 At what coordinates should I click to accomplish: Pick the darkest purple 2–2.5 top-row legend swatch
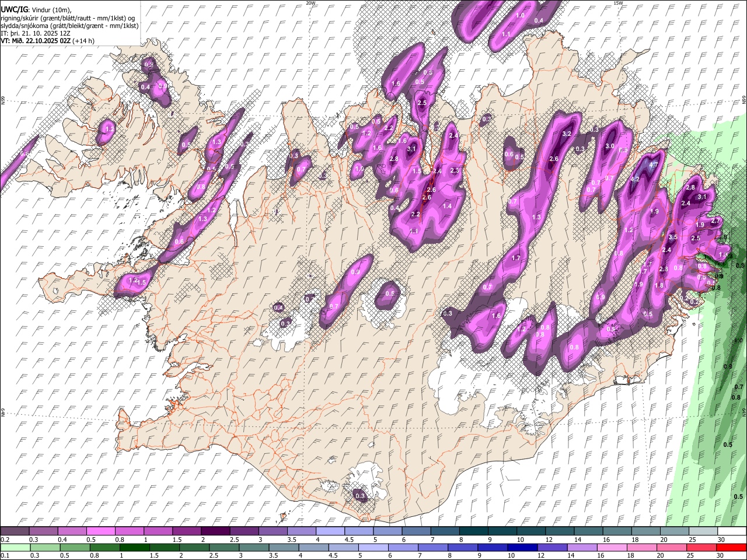pos(215,531)
